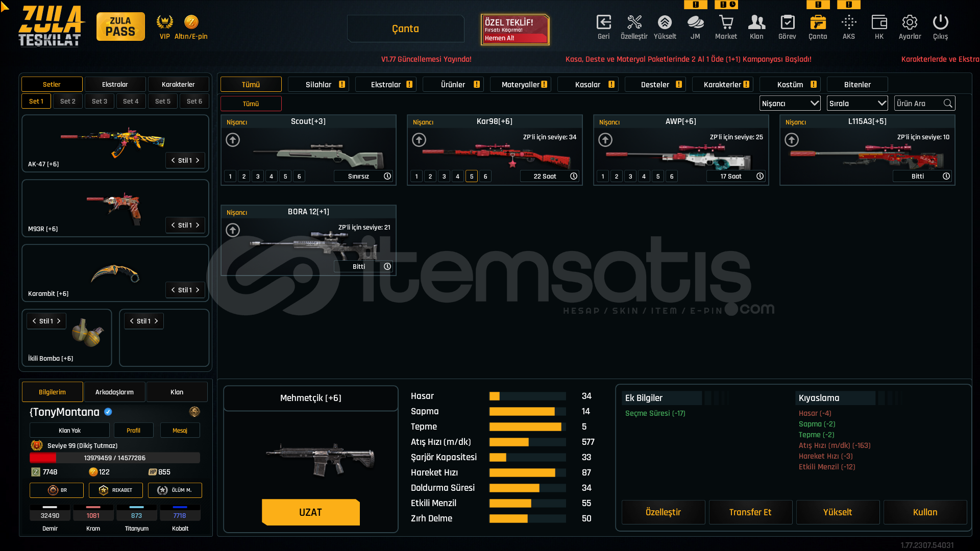Screen dimensions: 980x551
Task: Click the Kar98 upgrade arrow icon
Action: click(419, 140)
